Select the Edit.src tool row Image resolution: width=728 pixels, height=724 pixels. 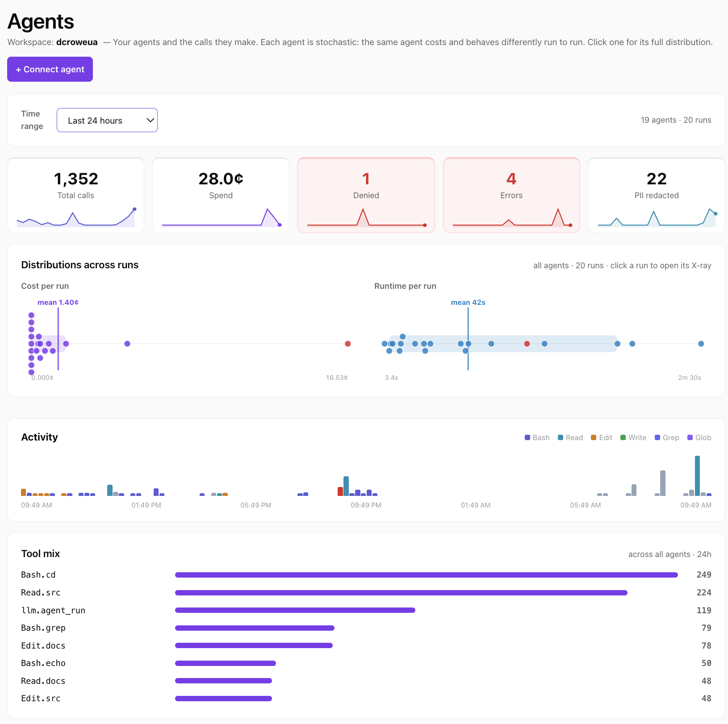point(366,699)
